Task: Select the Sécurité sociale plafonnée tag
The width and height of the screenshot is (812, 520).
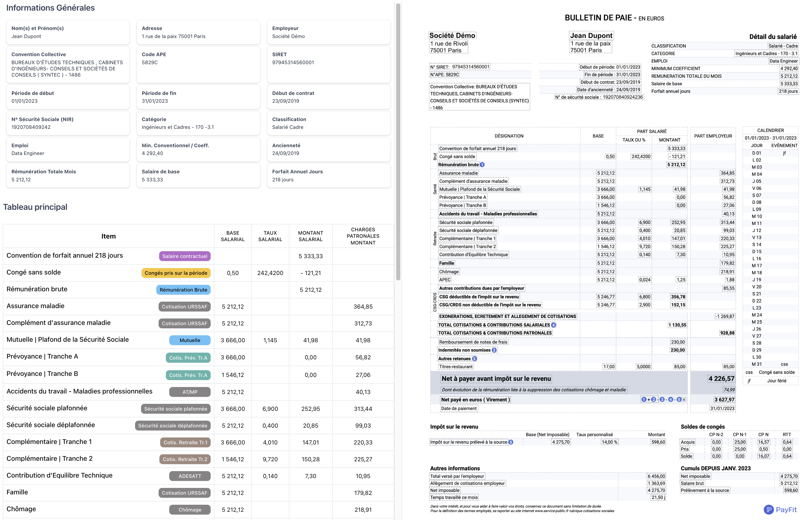Action: tap(175, 409)
